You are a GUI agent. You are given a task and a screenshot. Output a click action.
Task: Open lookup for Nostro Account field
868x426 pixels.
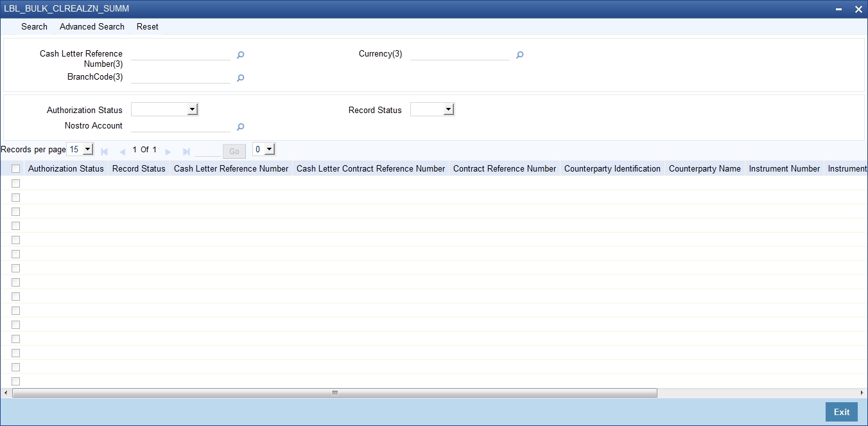[x=241, y=127]
